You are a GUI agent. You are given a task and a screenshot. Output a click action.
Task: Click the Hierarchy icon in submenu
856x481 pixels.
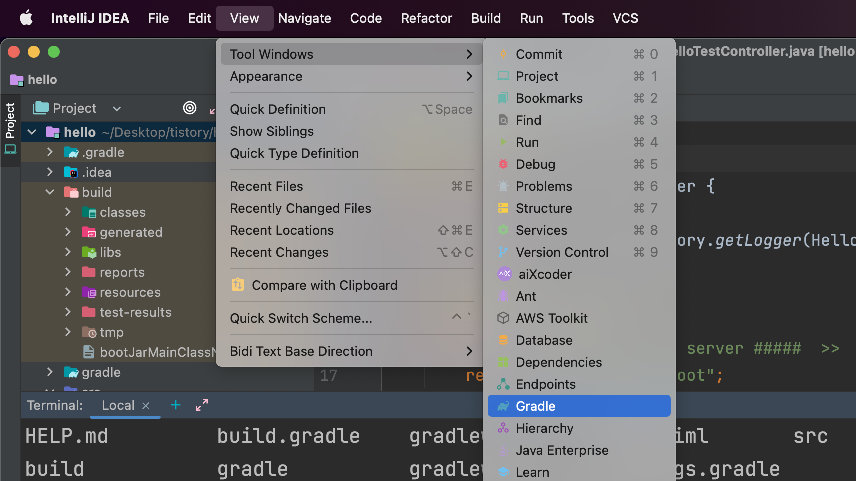pyautogui.click(x=503, y=428)
